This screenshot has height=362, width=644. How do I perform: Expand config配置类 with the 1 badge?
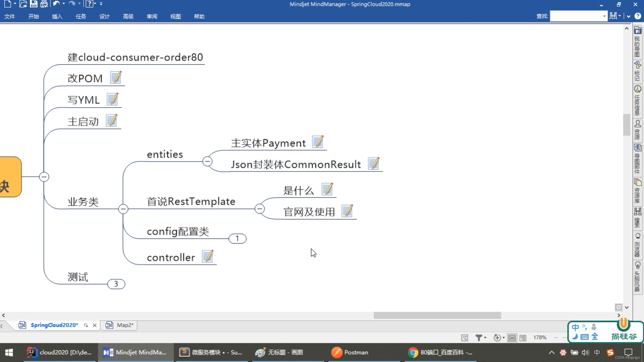click(237, 239)
